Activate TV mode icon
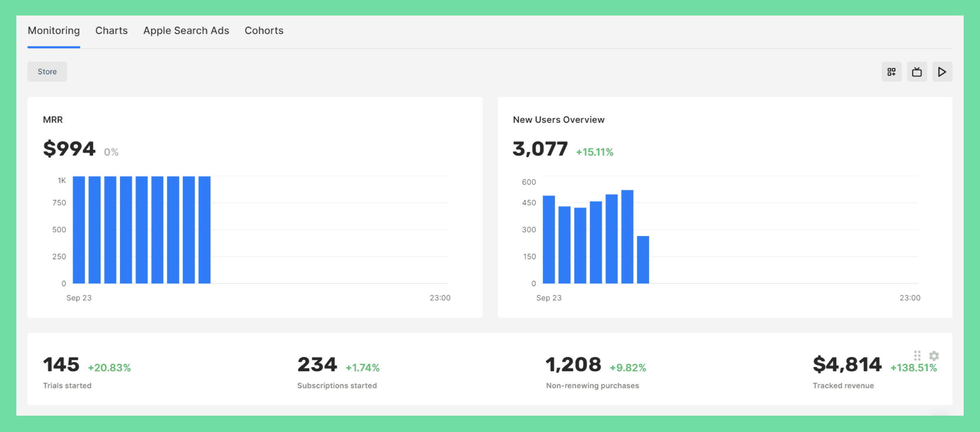This screenshot has width=980, height=432. coord(917,71)
